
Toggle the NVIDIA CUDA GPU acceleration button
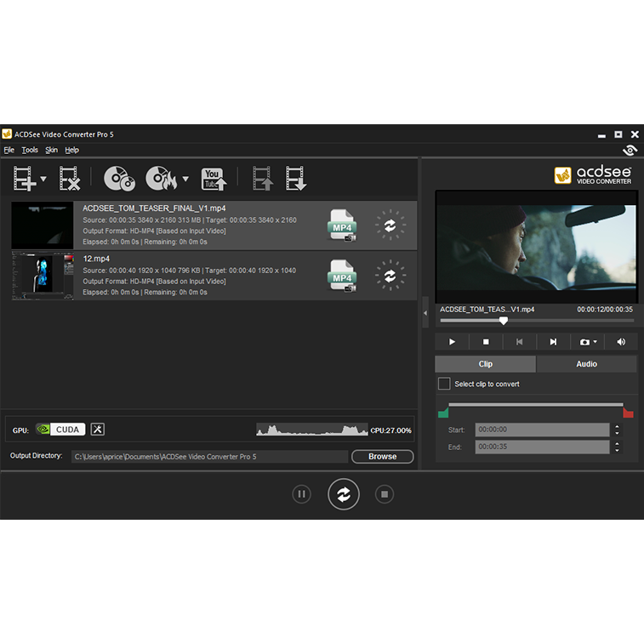coord(60,430)
